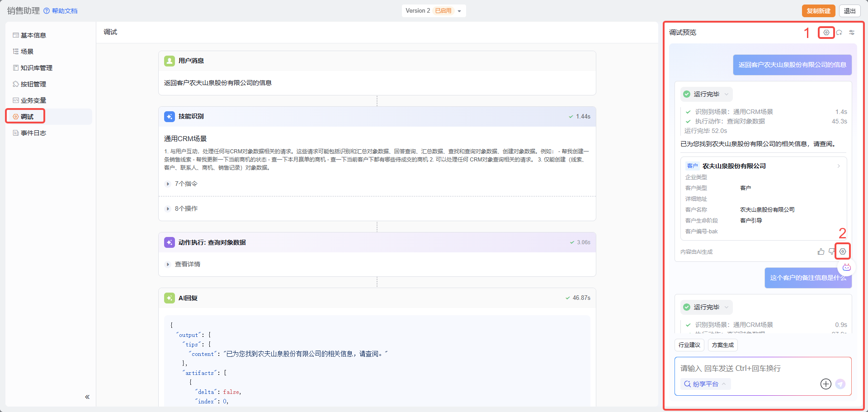Click the 复制新建 button
Viewport: 868px width, 412px height.
(818, 11)
